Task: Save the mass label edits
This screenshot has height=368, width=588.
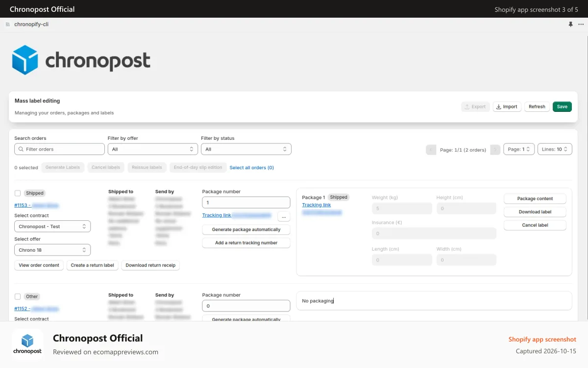Action: (562, 106)
